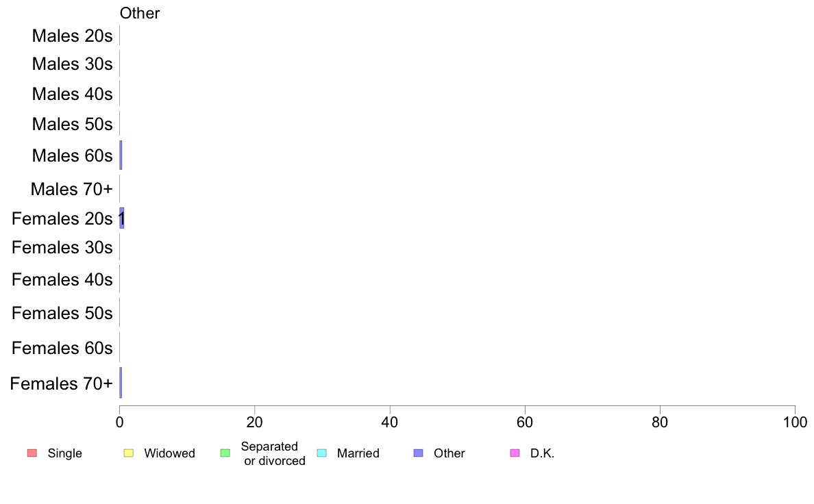Click the yellow Widowed legend swatch

(x=129, y=453)
